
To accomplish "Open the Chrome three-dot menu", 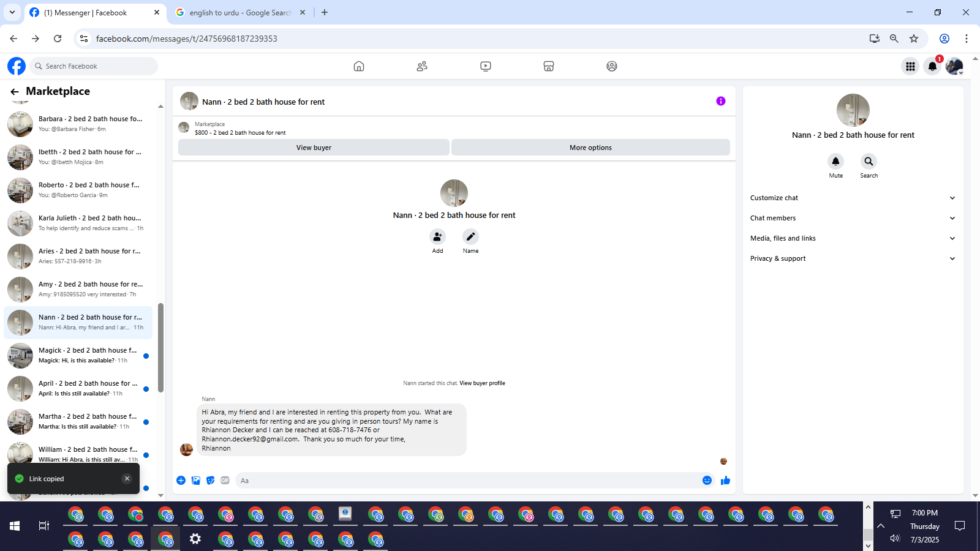I will (967, 39).
